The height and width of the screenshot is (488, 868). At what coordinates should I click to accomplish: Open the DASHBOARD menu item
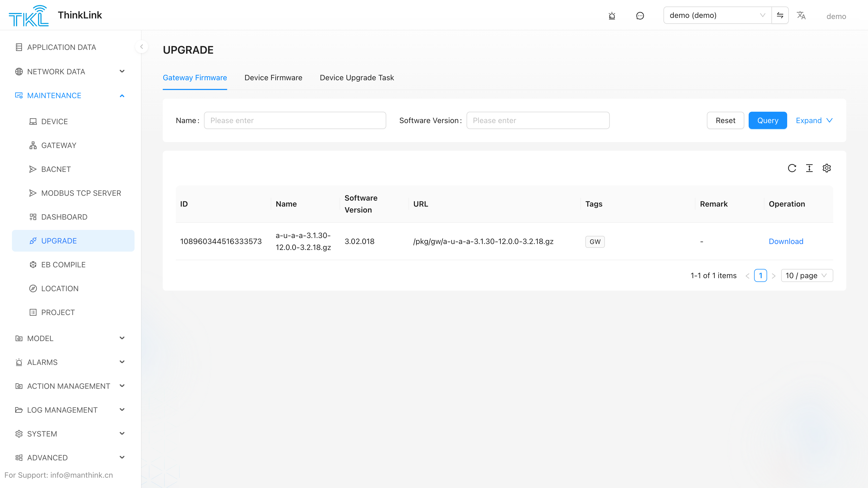73,217
